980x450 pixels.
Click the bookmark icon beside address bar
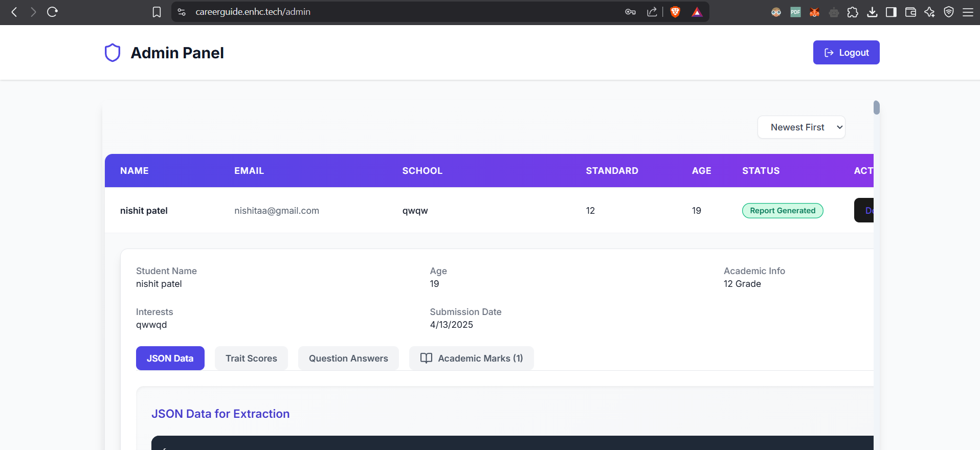tap(157, 12)
